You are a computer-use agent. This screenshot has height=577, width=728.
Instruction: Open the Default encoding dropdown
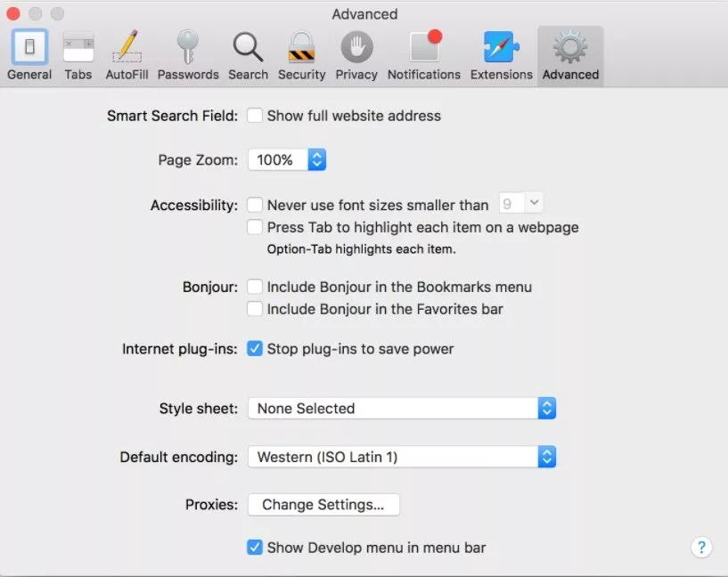(402, 457)
